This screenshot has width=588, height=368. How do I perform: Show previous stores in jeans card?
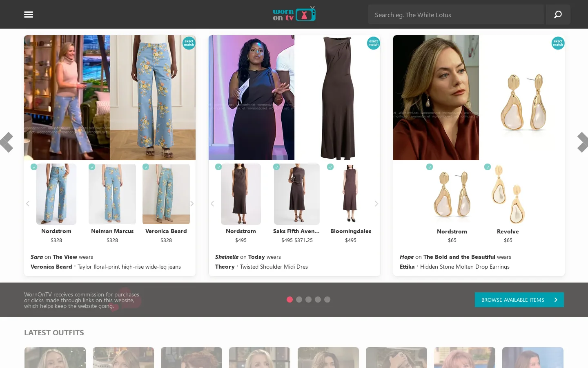point(28,204)
